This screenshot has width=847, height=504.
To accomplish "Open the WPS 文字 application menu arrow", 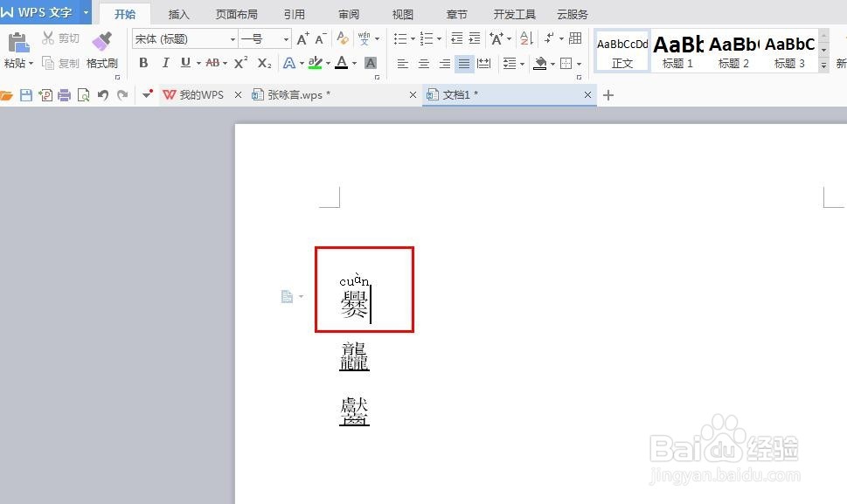I will coord(86,12).
